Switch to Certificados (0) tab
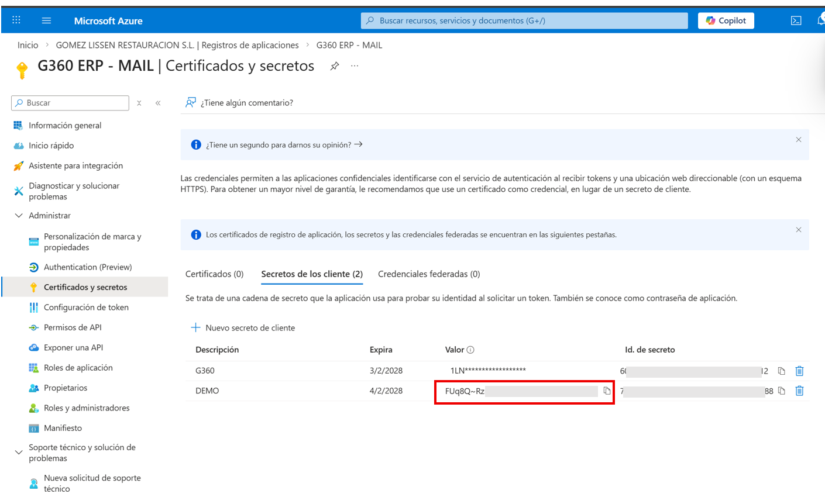825x504 pixels. [214, 274]
